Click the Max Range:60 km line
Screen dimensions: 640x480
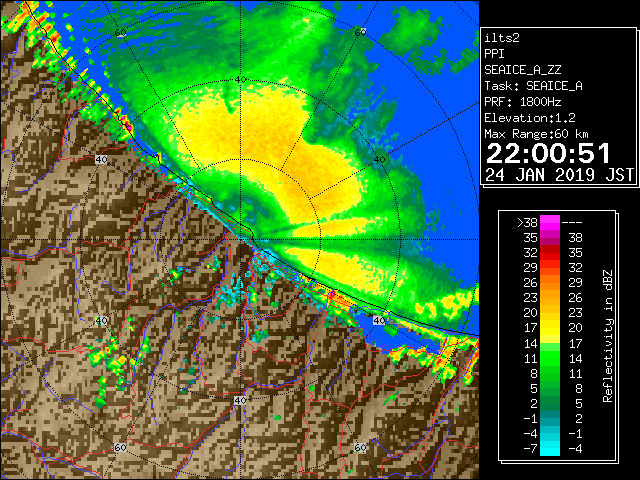(536, 134)
